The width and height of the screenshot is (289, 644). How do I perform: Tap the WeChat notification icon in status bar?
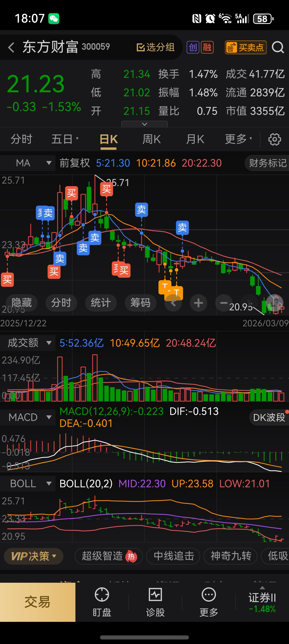(54, 19)
